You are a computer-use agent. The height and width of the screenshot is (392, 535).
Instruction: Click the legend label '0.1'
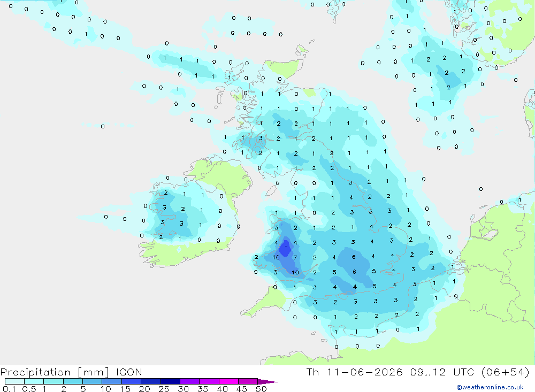pyautogui.click(x=9, y=389)
